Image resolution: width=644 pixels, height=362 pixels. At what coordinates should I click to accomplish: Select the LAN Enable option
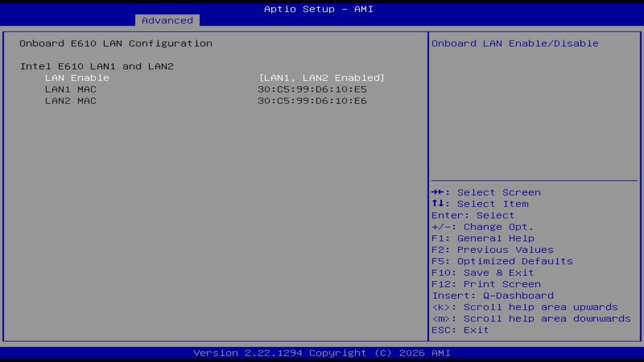pos(77,77)
